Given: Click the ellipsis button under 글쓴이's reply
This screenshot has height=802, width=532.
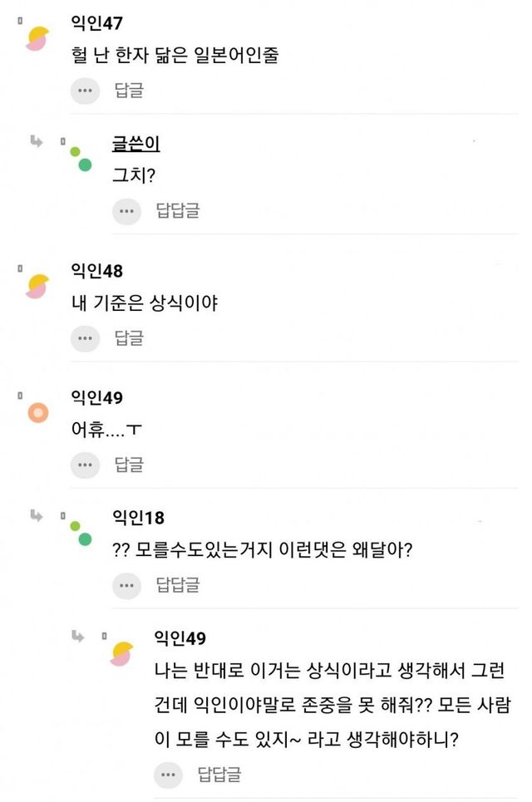Looking at the screenshot, I should pyautogui.click(x=126, y=211).
